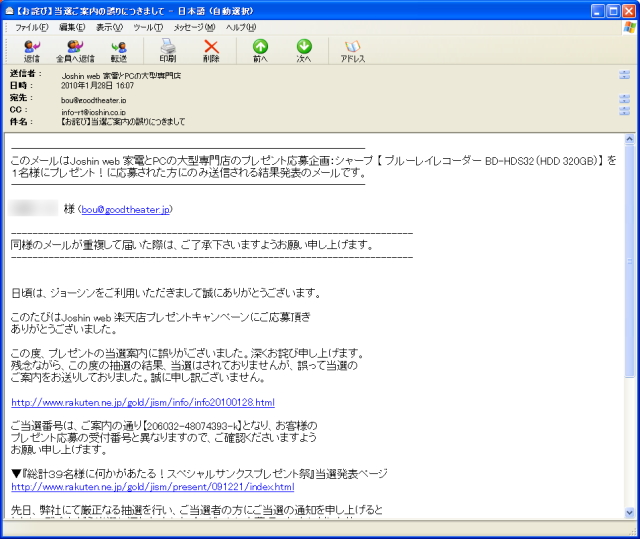Open the 表示(V) menu
The height and width of the screenshot is (539, 640).
pyautogui.click(x=109, y=27)
